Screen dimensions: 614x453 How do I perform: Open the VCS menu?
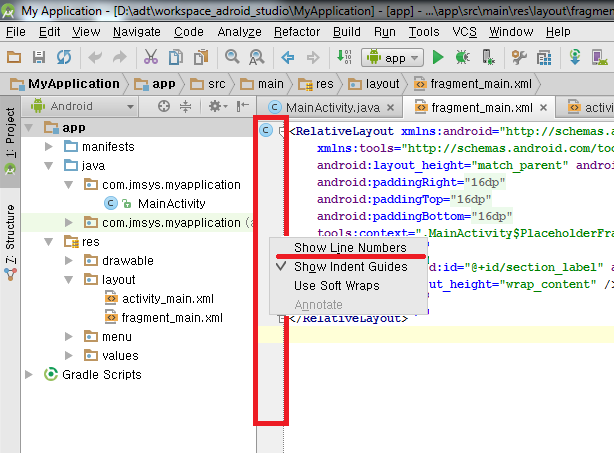coord(464,32)
